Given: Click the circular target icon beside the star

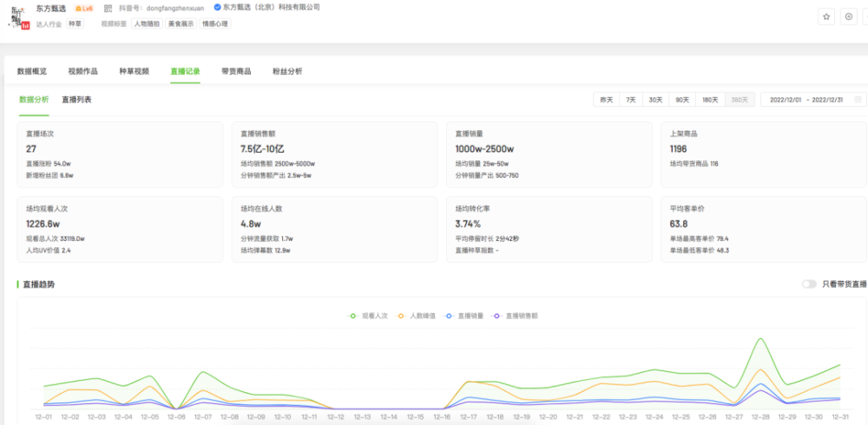Looking at the screenshot, I should point(849,16).
